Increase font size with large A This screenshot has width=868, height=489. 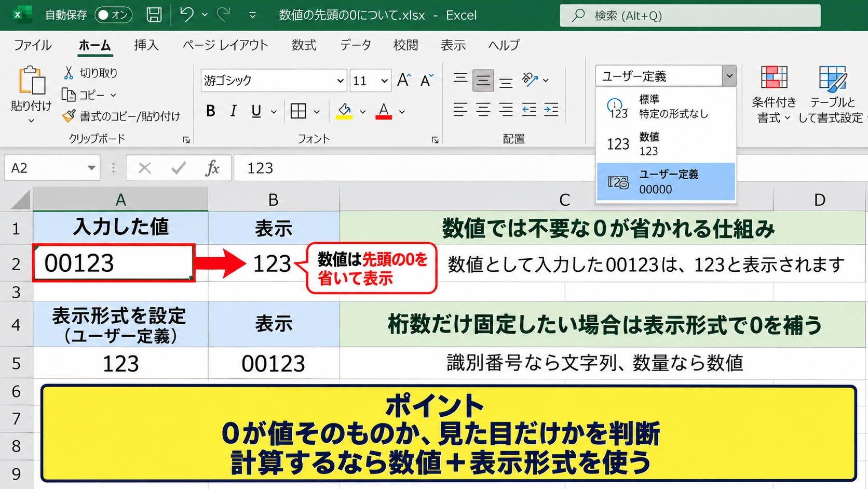pos(404,80)
